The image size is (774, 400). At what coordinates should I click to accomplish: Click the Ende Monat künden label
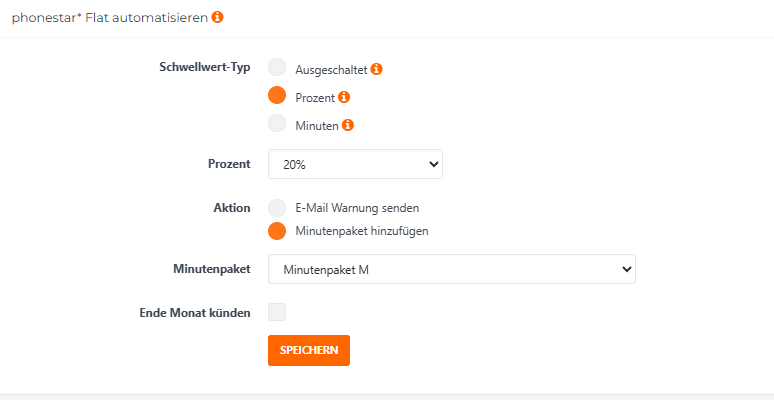click(195, 313)
